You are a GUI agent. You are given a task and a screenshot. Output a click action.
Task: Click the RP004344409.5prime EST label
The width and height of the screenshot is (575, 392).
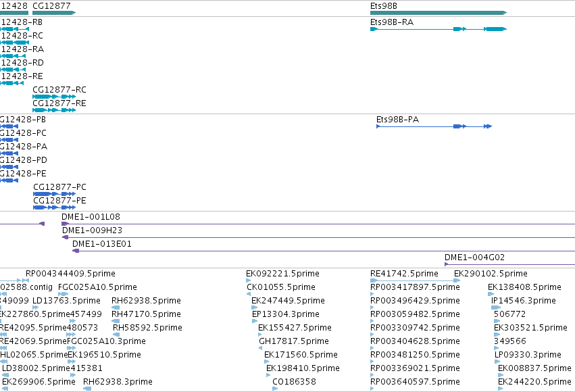pyautogui.click(x=70, y=274)
